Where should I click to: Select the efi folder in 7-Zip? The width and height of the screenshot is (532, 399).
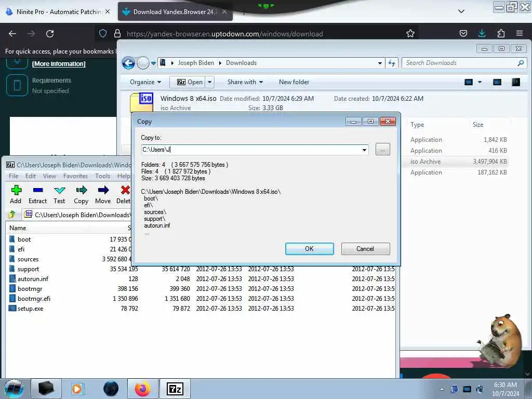[x=21, y=249]
